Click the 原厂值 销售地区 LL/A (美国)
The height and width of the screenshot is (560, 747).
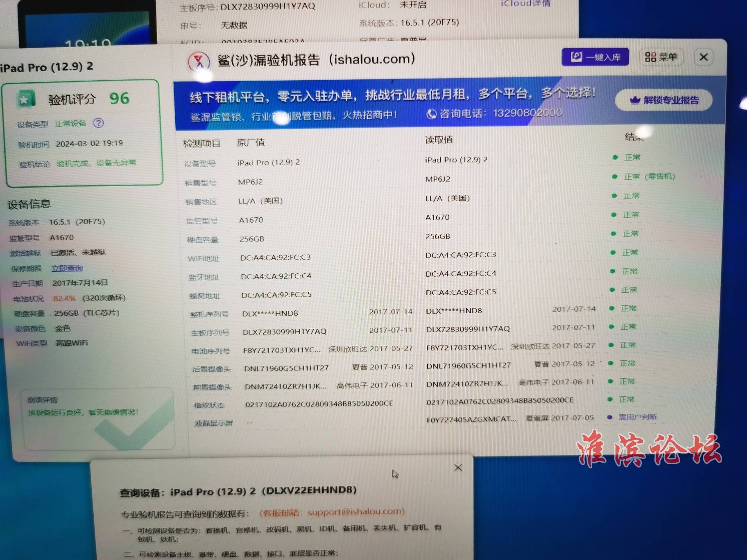coord(260,201)
